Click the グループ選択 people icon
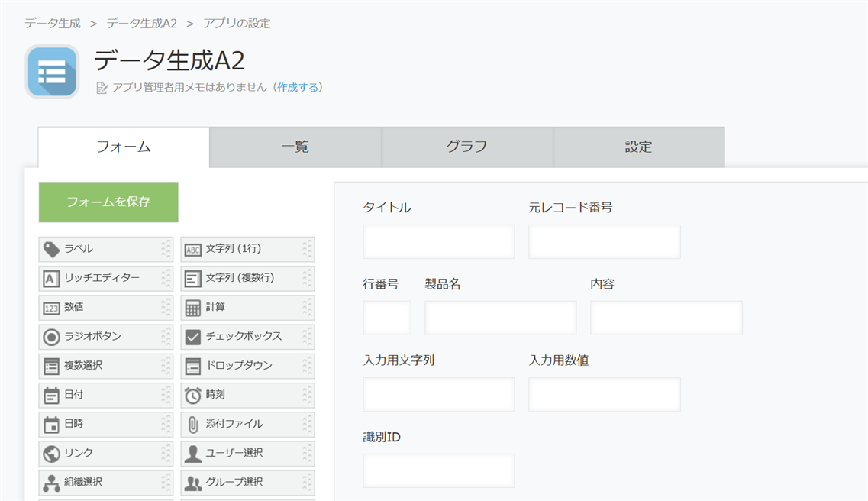 coord(192,483)
